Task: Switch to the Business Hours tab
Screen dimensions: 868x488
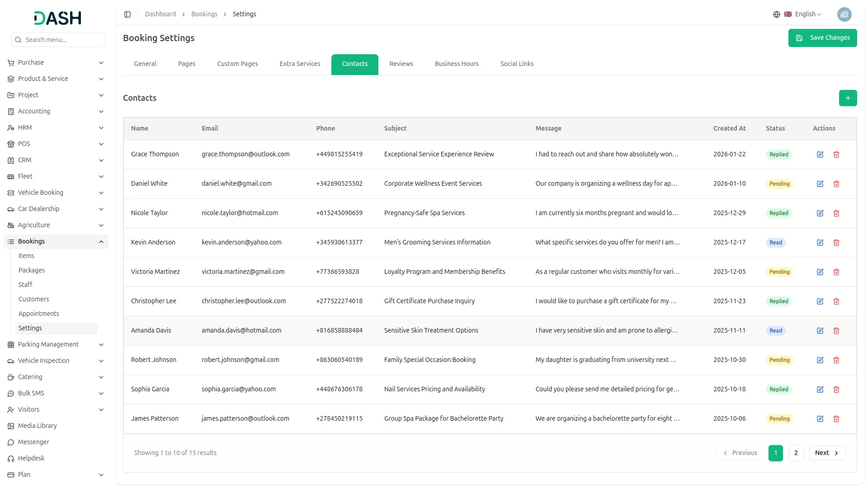Action: [456, 64]
